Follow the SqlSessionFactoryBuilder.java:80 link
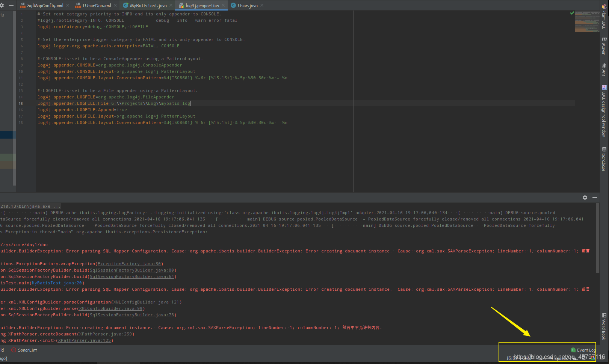This screenshot has height=364, width=609. (132, 270)
